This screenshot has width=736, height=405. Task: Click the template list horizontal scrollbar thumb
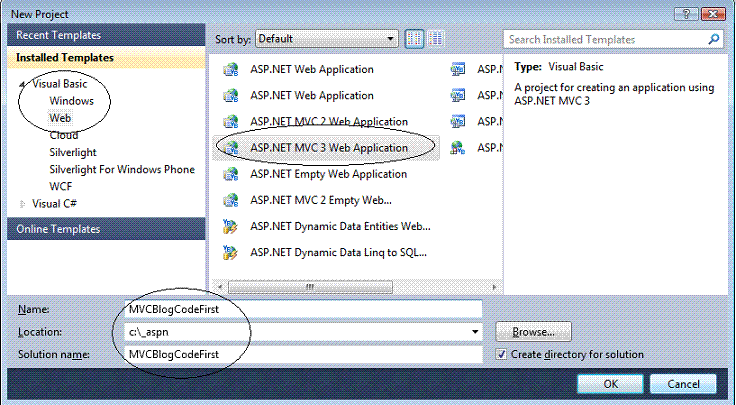pyautogui.click(x=310, y=287)
